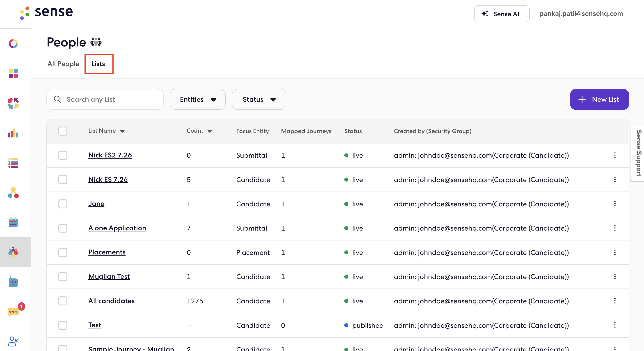Open the person with arrow sidebar icon

13,341
